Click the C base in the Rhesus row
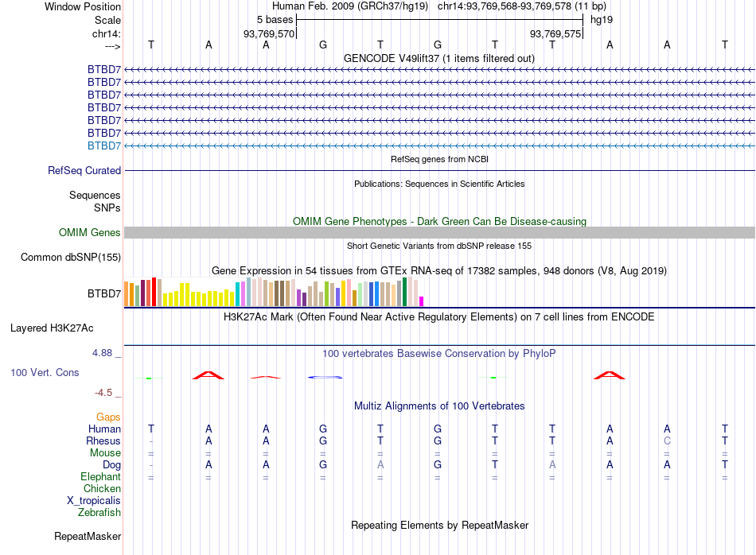The width and height of the screenshot is (756, 555). pyautogui.click(x=668, y=441)
